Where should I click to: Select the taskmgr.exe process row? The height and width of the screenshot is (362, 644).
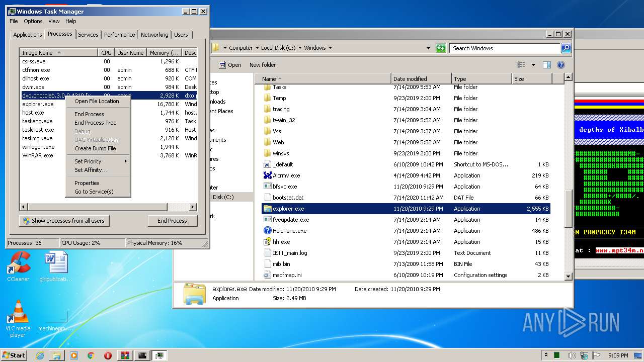[x=108, y=138]
